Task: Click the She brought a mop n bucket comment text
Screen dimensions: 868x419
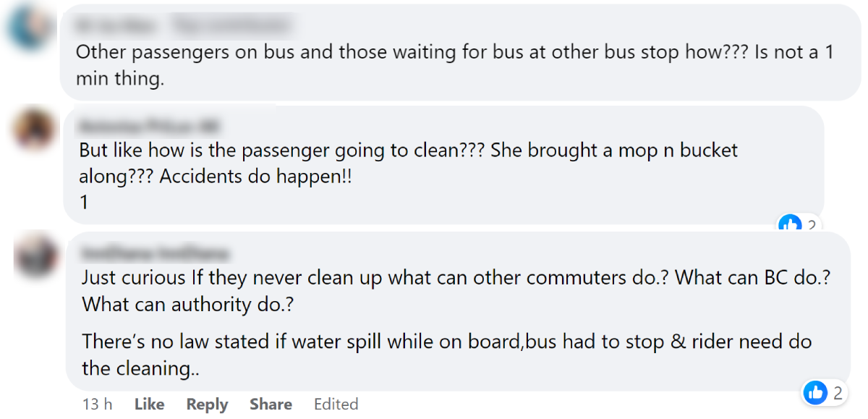Action: [x=614, y=151]
